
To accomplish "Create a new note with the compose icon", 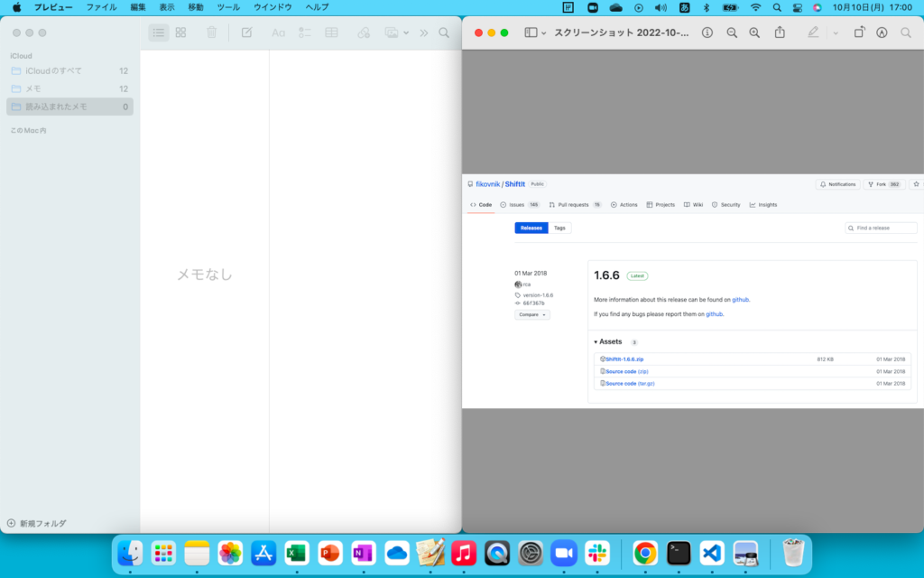I will (x=245, y=32).
